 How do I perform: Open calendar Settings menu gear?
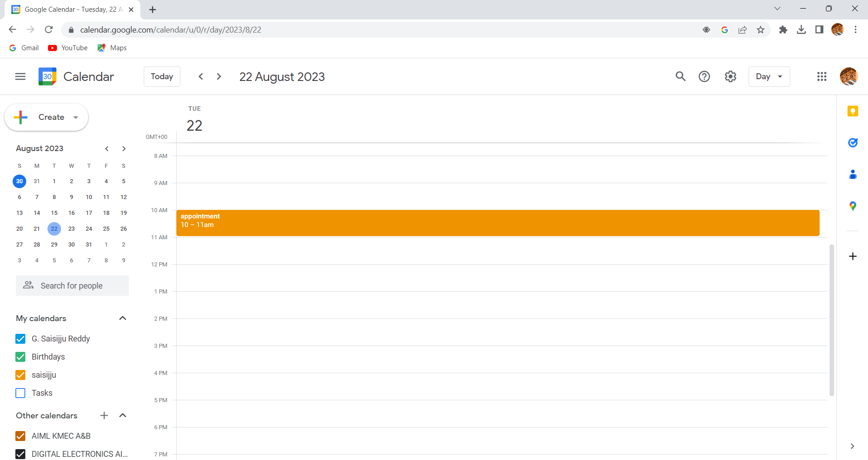(x=730, y=76)
